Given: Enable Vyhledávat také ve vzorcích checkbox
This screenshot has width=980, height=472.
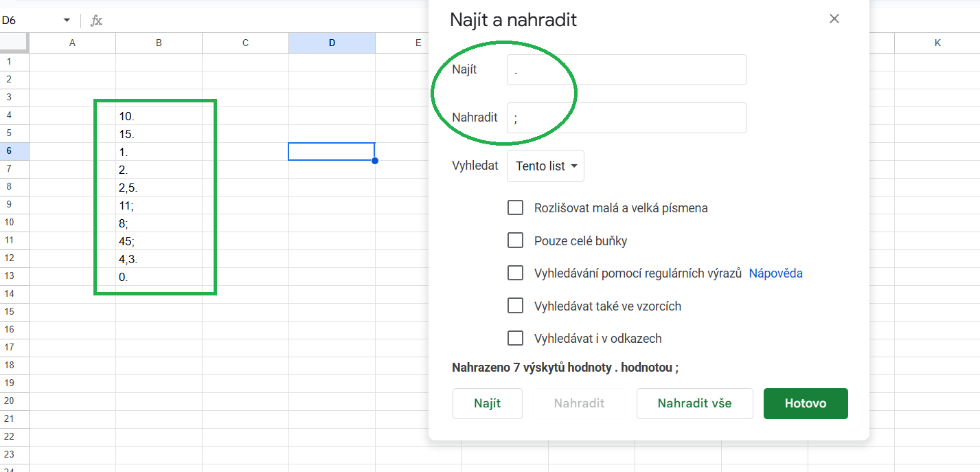Looking at the screenshot, I should coord(515,306).
